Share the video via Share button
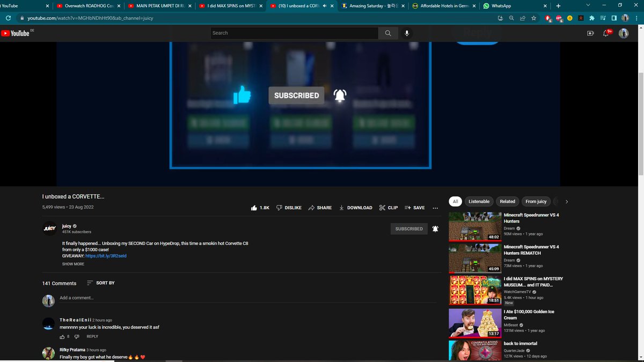This screenshot has width=644, height=362. click(x=320, y=208)
